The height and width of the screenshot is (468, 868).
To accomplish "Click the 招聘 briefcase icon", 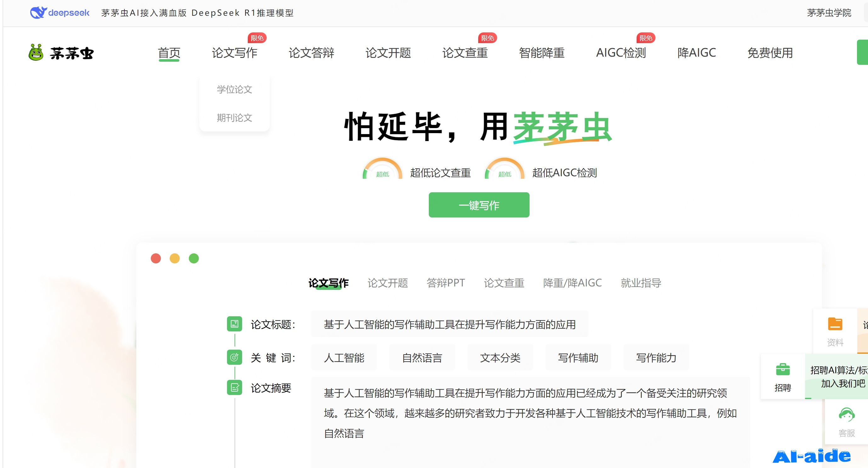I will point(783,369).
